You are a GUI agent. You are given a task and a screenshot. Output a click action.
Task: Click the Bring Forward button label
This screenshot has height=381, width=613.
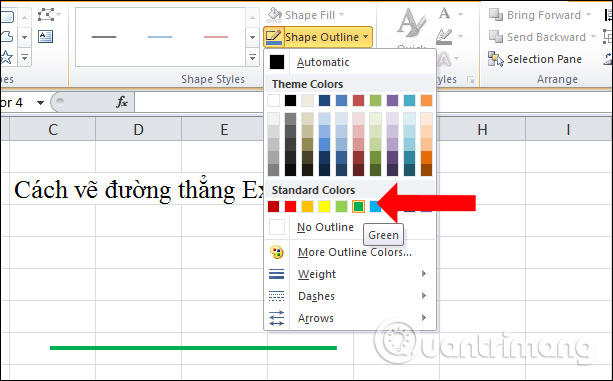544,15
